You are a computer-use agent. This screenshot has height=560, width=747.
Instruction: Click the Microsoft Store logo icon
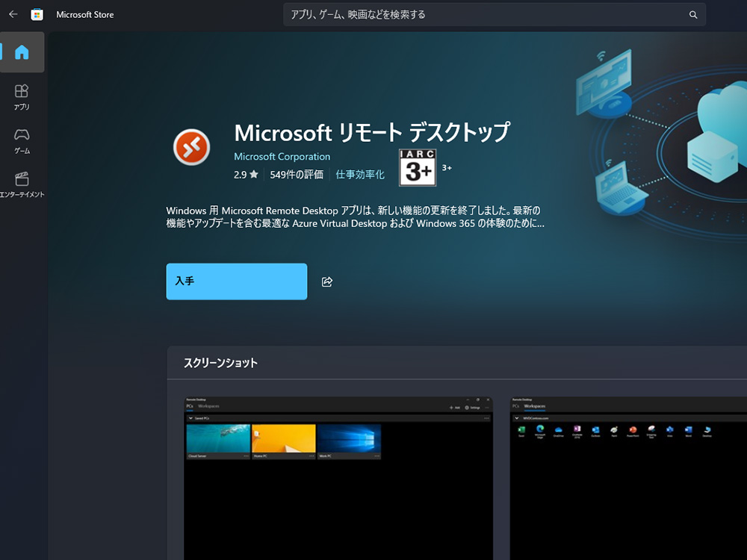(x=37, y=14)
